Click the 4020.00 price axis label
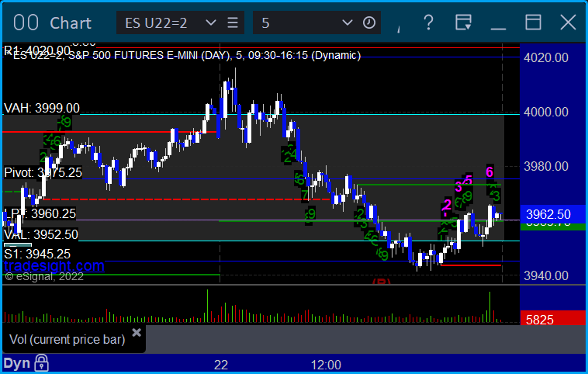This screenshot has width=588, height=374. tap(546, 57)
